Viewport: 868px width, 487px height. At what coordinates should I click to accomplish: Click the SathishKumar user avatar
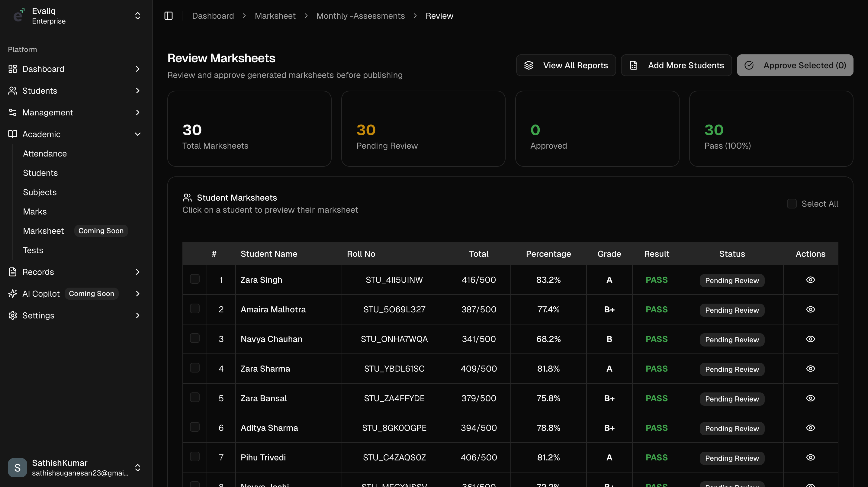click(17, 467)
